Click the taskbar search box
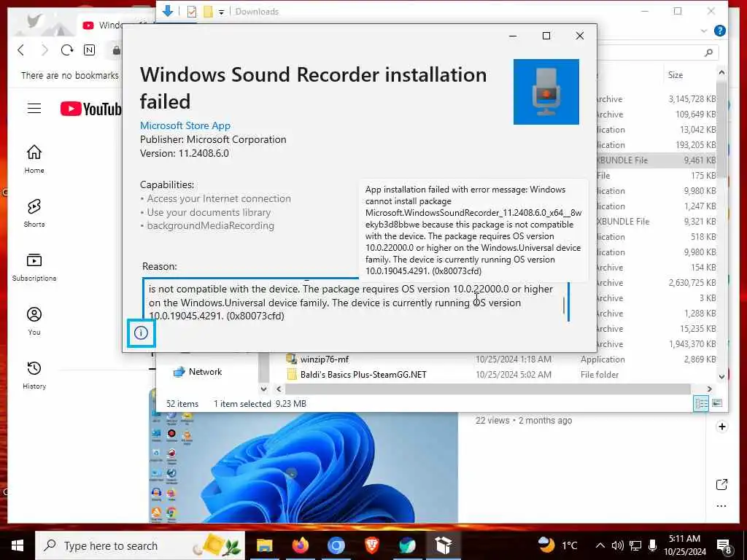Image resolution: width=747 pixels, height=560 pixels. coord(140,545)
